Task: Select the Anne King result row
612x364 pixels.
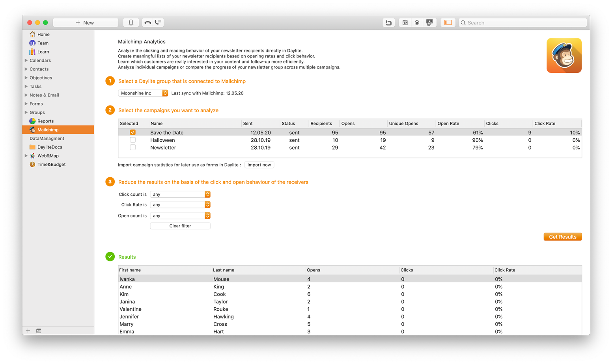Action: pyautogui.click(x=350, y=286)
